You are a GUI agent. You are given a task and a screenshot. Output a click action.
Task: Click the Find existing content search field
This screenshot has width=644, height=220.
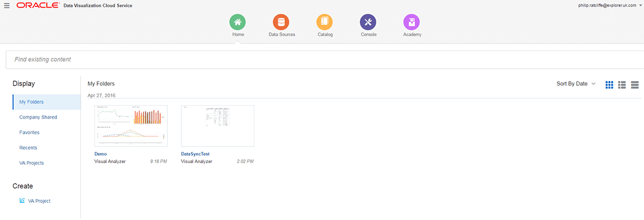(325, 60)
